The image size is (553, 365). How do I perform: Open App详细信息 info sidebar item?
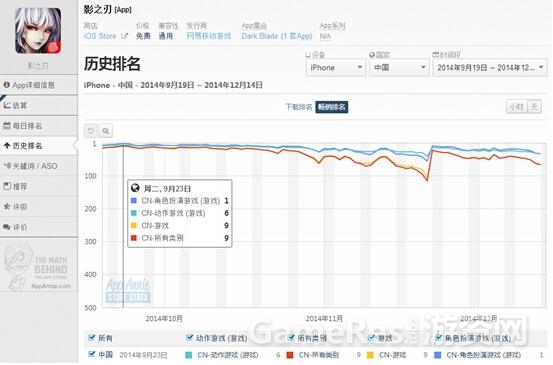[x=38, y=85]
